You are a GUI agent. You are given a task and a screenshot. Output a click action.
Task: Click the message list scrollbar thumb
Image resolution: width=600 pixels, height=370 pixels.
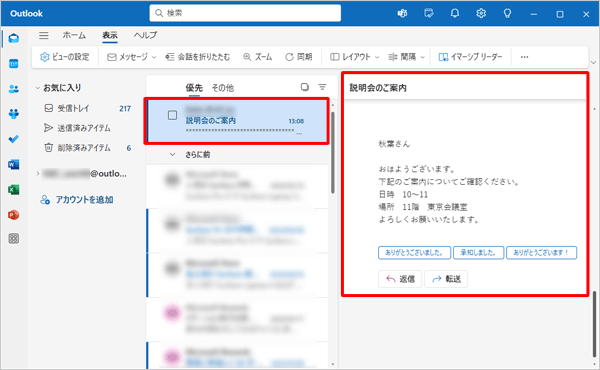(x=333, y=153)
